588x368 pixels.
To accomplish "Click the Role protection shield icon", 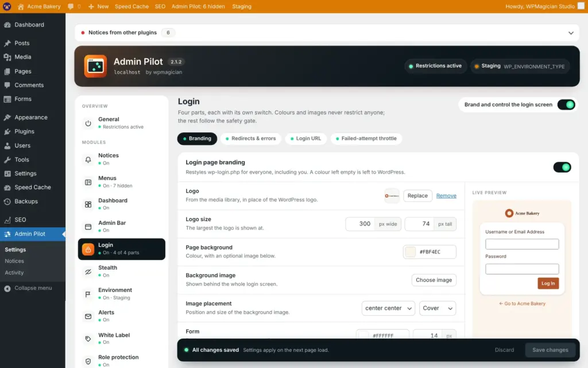I will tap(88, 361).
